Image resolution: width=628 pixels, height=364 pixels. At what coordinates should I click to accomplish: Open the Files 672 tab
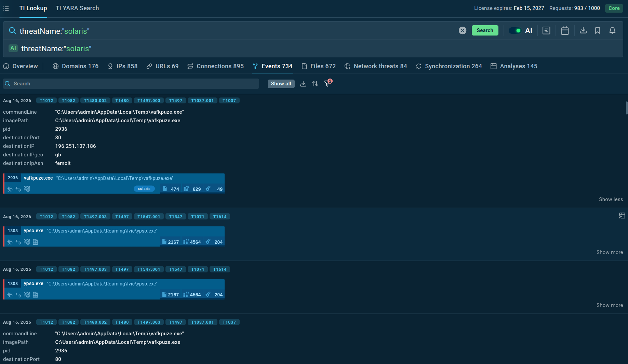[319, 66]
